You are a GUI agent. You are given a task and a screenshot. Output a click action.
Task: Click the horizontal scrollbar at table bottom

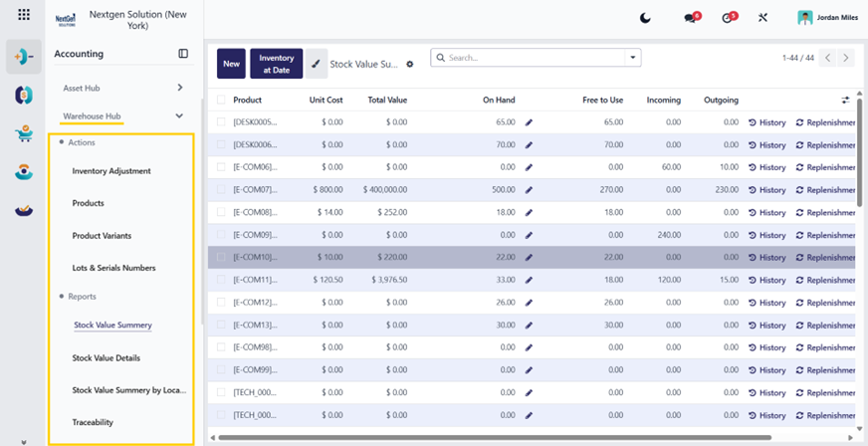(495, 438)
